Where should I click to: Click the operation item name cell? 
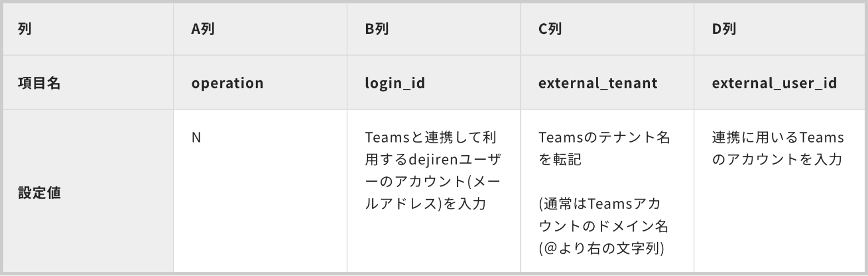tap(227, 83)
